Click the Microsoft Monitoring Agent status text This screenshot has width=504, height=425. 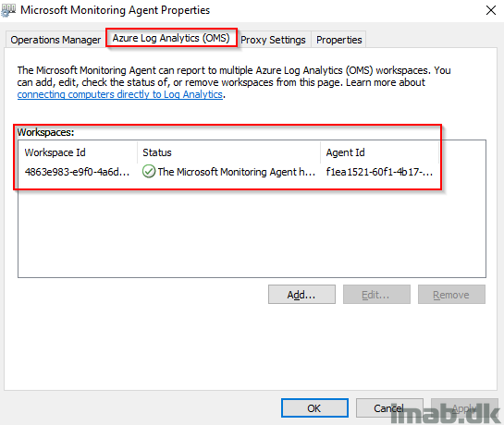tap(236, 172)
